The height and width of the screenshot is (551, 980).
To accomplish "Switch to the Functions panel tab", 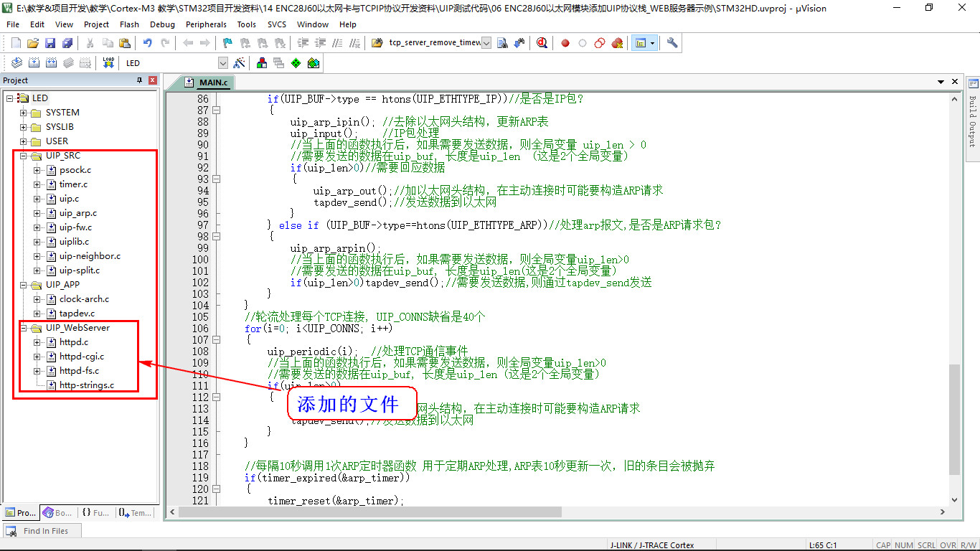I will (x=95, y=513).
